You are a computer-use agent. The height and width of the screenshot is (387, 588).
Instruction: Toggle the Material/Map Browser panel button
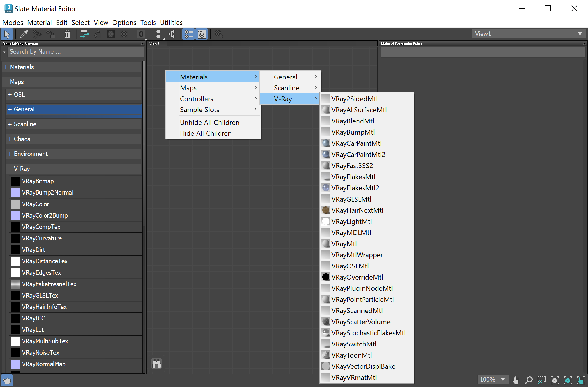[x=188, y=34]
